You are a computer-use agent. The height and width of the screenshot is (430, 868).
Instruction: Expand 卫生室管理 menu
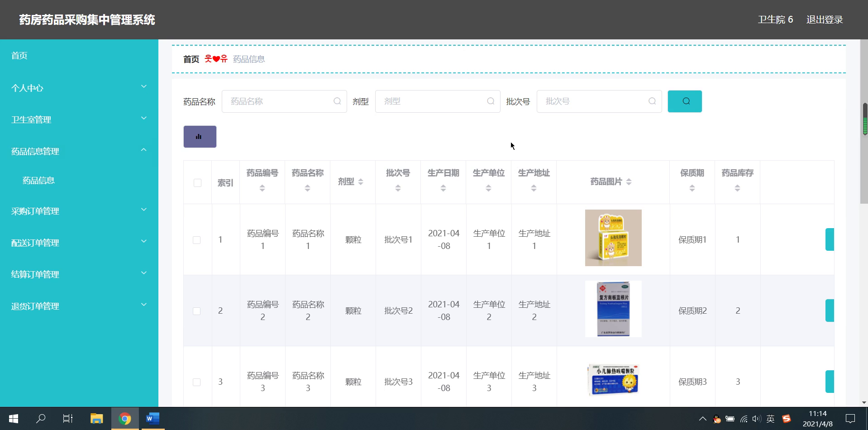point(79,119)
